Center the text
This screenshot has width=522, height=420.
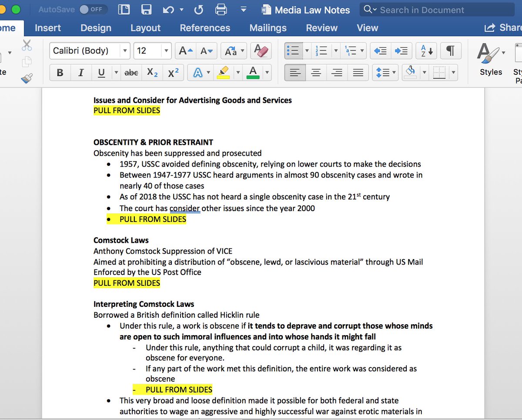point(316,73)
